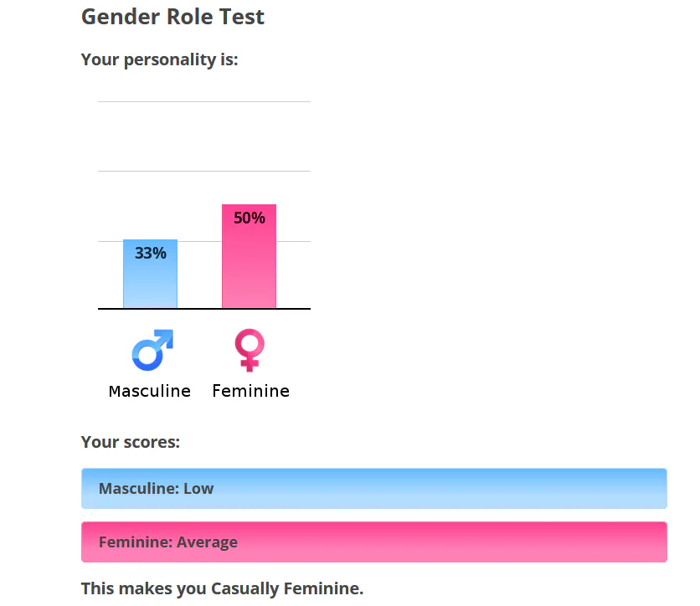This screenshot has width=700, height=606.
Task: Click the word 'Low' in masculine bar
Action: pos(198,488)
